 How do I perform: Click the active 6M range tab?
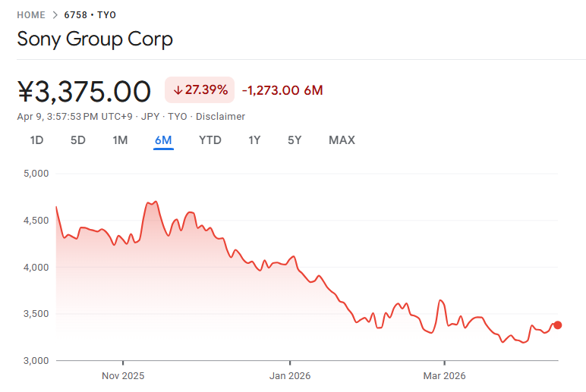(x=163, y=140)
